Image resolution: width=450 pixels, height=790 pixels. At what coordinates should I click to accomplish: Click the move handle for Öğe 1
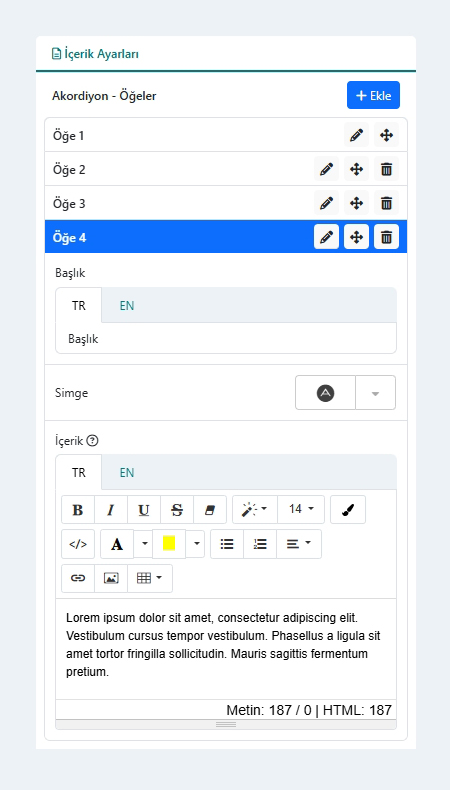(386, 135)
